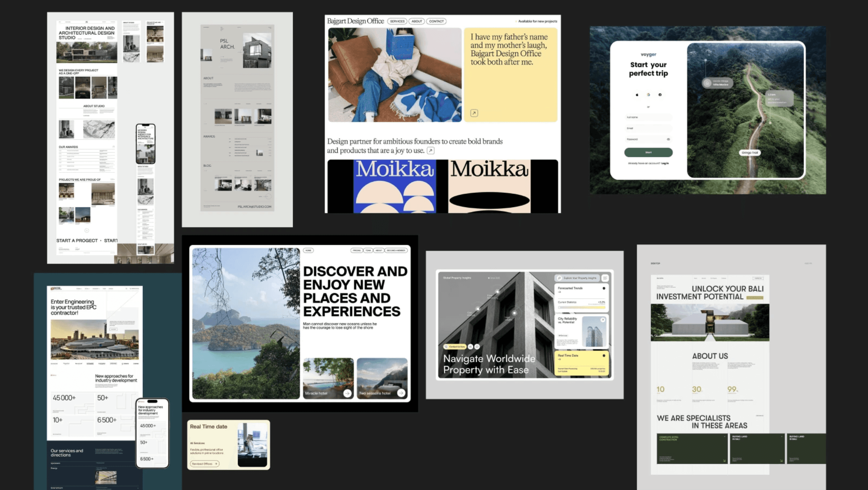Click the Serviced Offices button
868x490 pixels.
tap(204, 464)
